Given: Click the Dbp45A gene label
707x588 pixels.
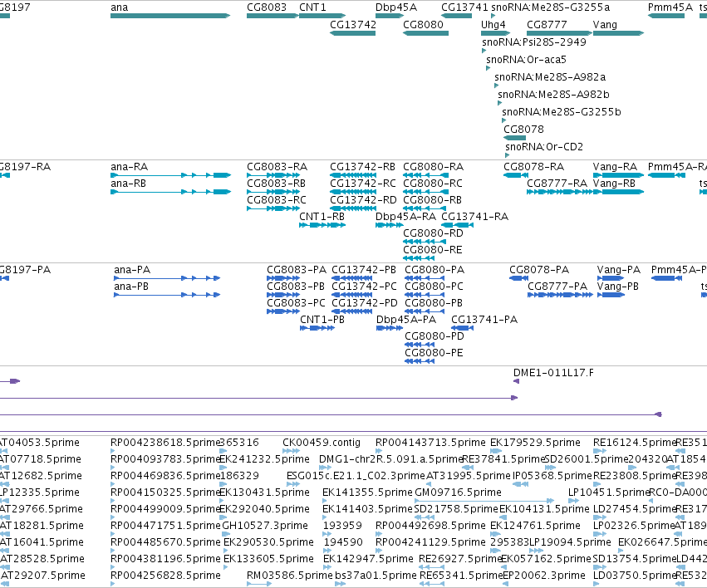Looking at the screenshot, I should pyautogui.click(x=396, y=7).
